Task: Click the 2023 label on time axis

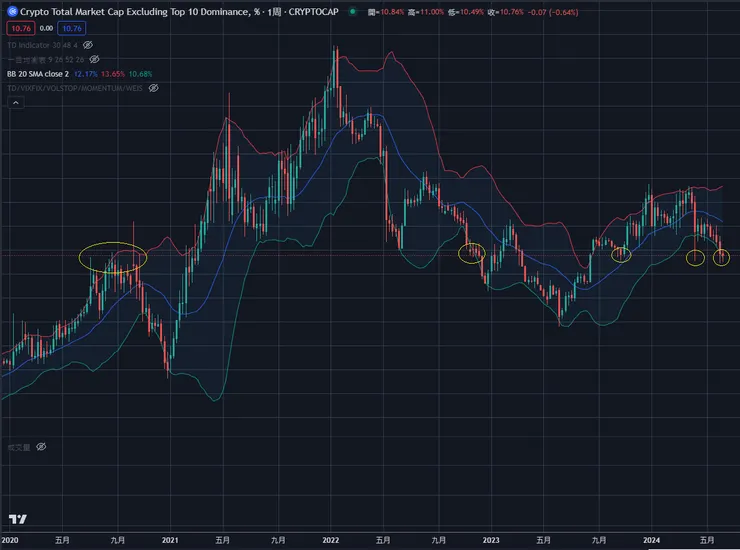Action: point(491,540)
